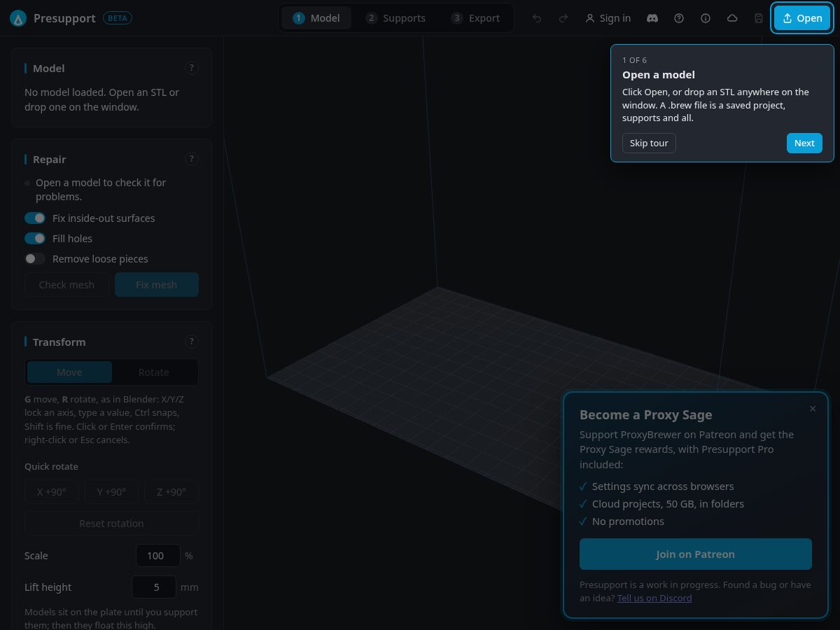Click the save disk icon

coord(759,18)
